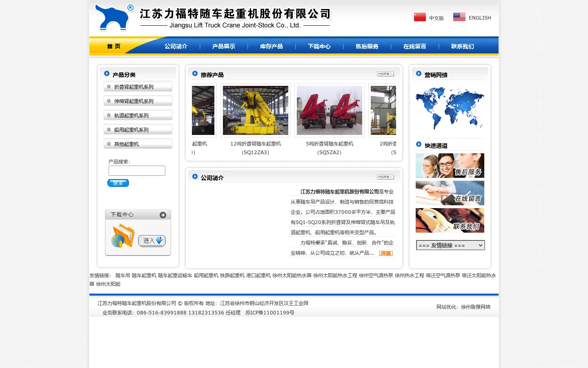Open the red 5-ton crane thumbnail
The height and width of the screenshot is (368, 588).
point(330,110)
